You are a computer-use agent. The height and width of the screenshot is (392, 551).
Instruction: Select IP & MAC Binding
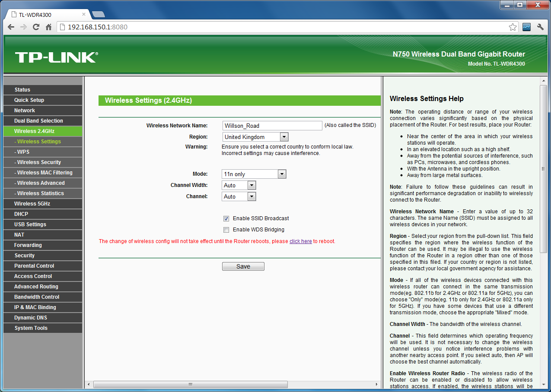(x=42, y=307)
